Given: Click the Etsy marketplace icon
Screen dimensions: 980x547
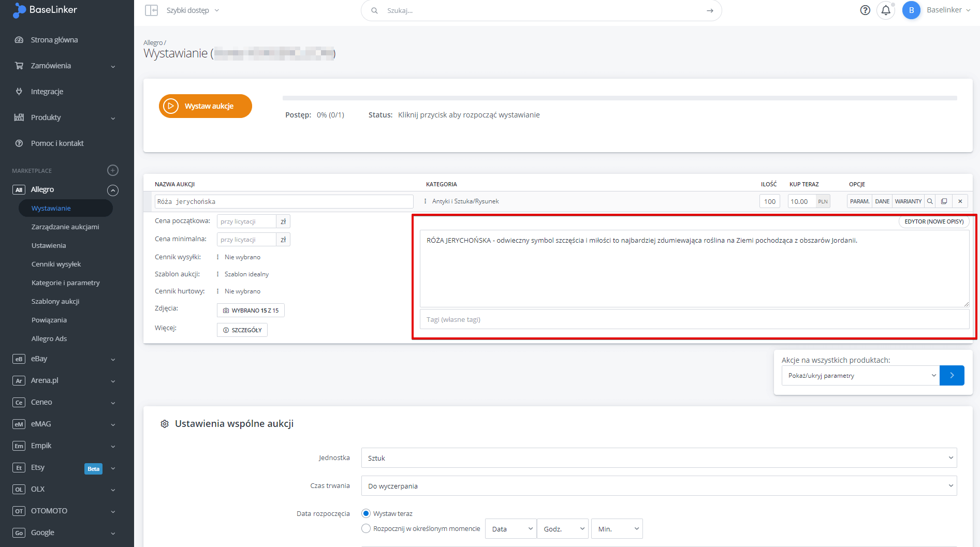Looking at the screenshot, I should (19, 468).
